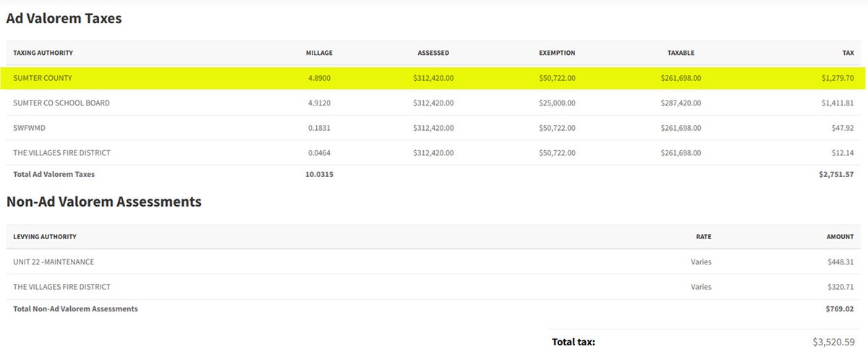Click Varies rate for Villages Fire District

click(x=702, y=287)
